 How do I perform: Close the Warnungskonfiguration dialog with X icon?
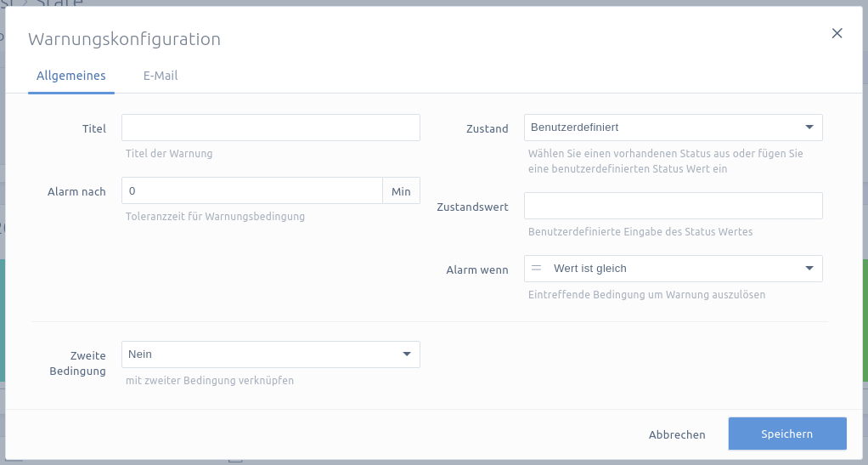[837, 33]
